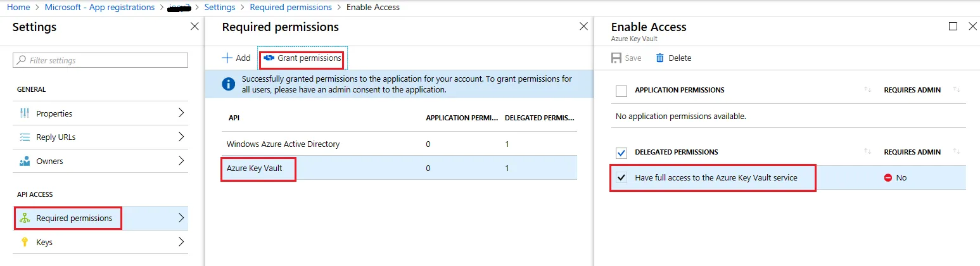The image size is (980, 266).
Task: Click the Delete trash can icon
Action: pyautogui.click(x=660, y=58)
